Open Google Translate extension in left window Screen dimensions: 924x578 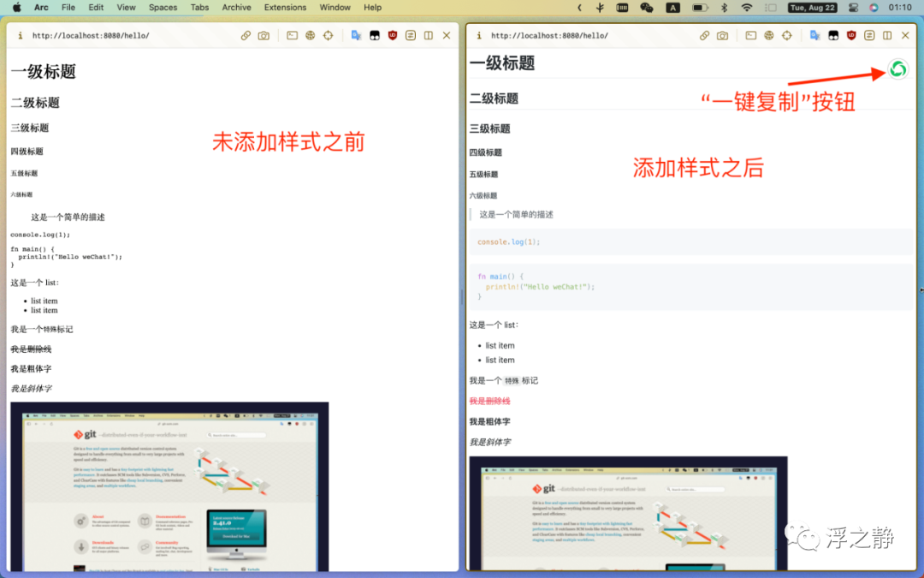356,35
